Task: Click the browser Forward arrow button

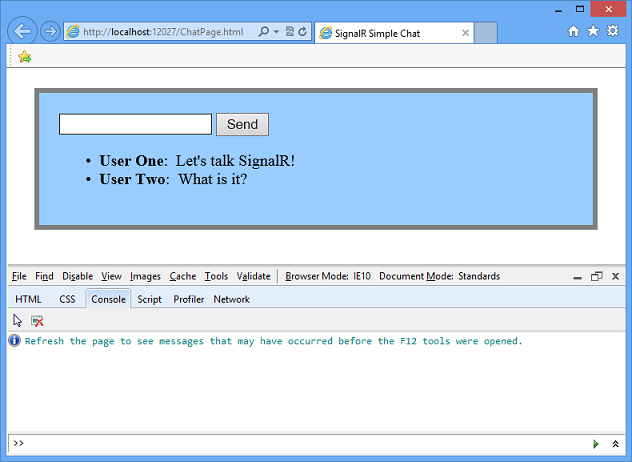Action: [50, 32]
